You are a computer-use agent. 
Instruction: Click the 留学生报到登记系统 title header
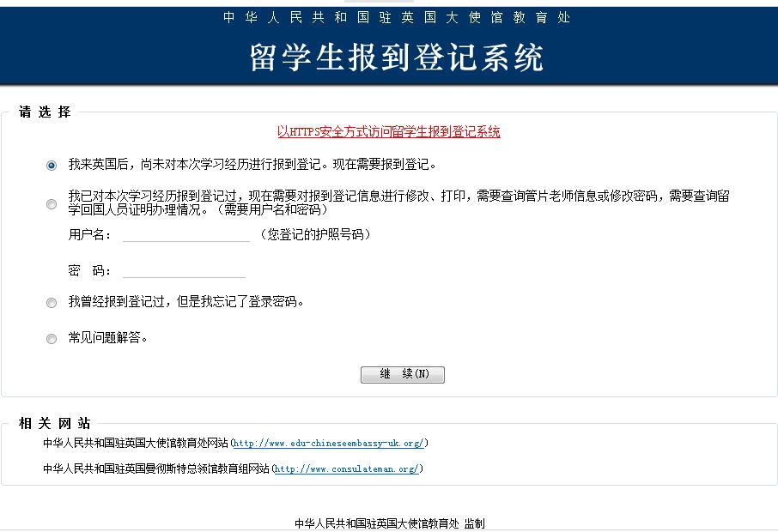tap(397, 57)
